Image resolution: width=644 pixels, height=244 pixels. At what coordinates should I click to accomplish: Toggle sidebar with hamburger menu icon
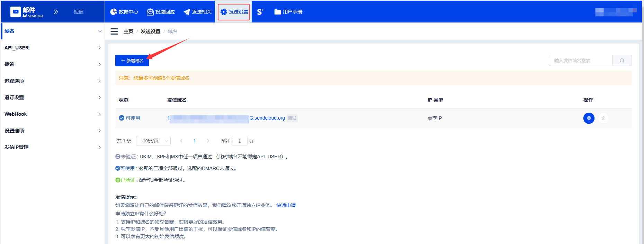point(114,31)
